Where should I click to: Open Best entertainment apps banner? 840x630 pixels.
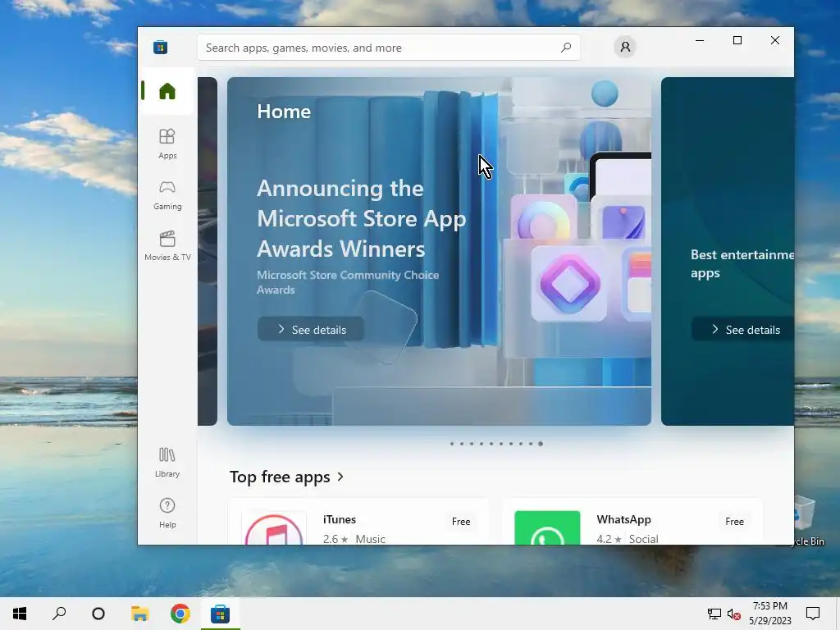coord(728,251)
